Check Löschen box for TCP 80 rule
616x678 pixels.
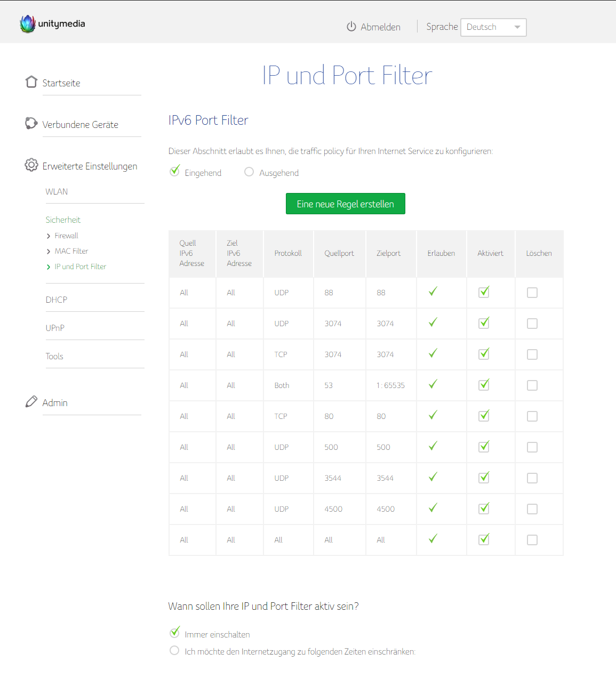point(532,416)
